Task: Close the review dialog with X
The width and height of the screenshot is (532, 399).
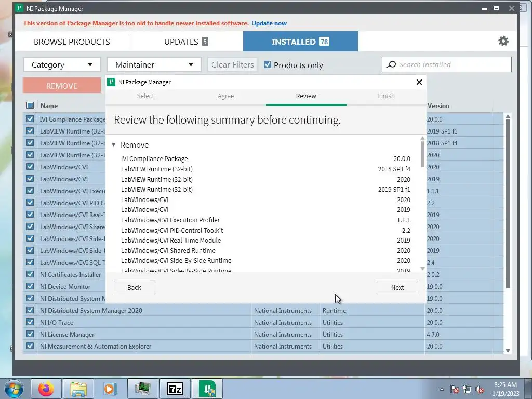Action: [x=419, y=82]
